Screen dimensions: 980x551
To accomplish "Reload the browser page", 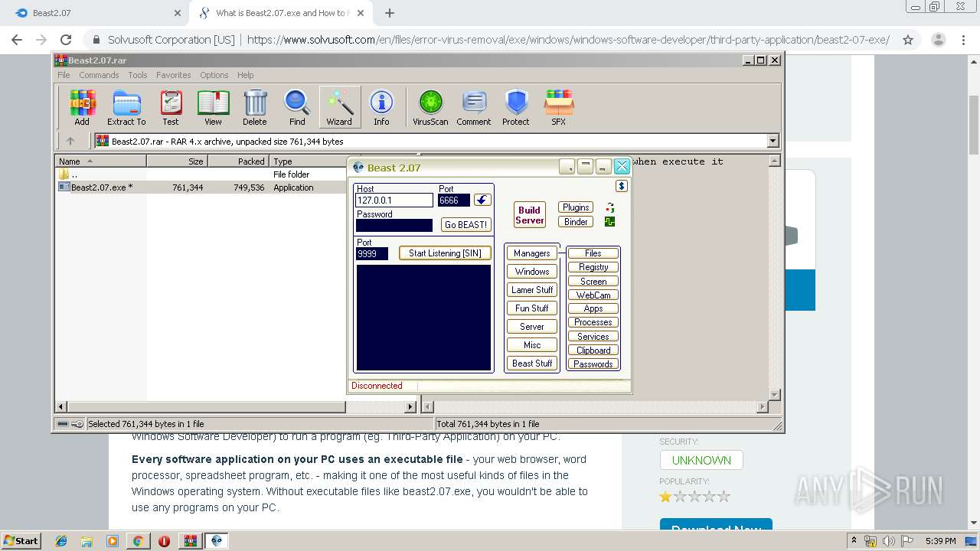I will click(66, 40).
